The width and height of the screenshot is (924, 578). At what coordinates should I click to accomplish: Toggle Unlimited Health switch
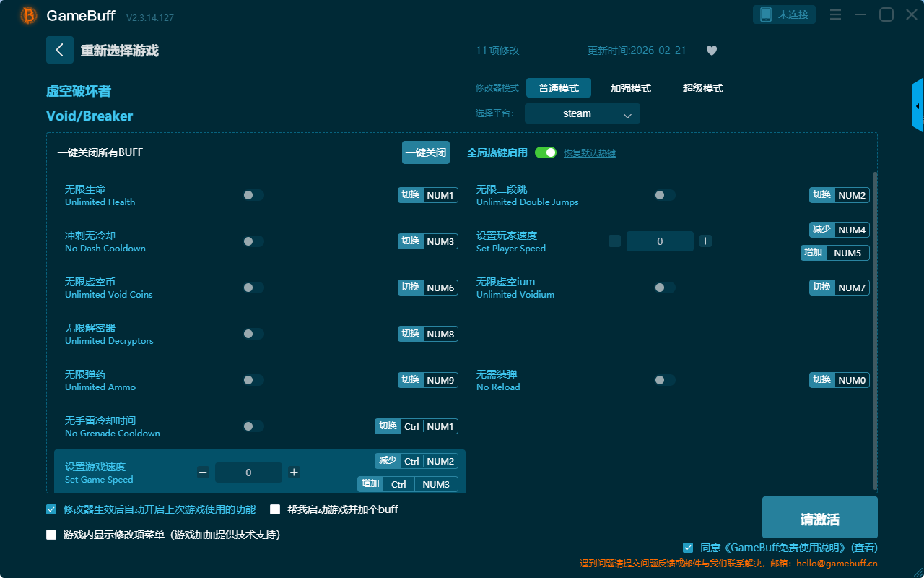coord(253,195)
